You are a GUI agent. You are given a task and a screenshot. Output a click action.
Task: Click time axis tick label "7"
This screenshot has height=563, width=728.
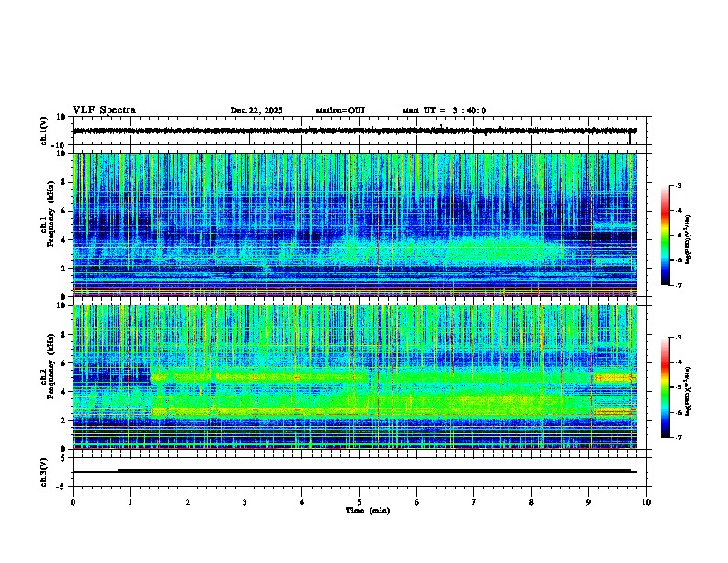(474, 502)
